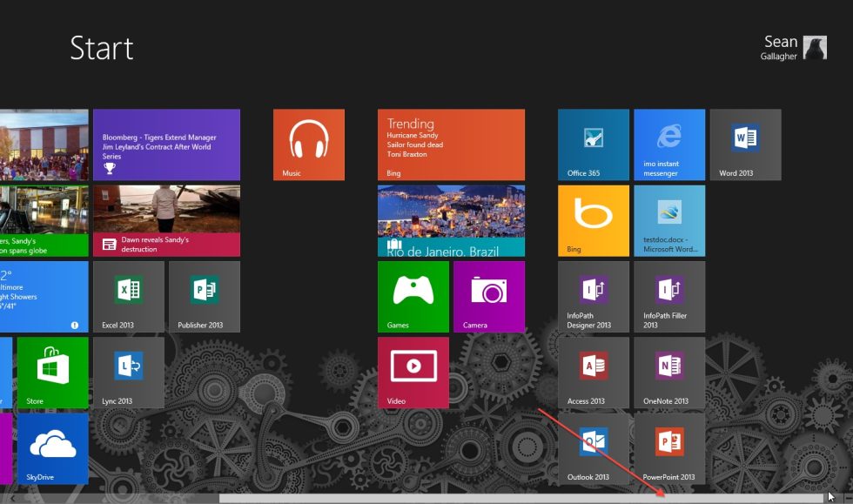Image resolution: width=853 pixels, height=504 pixels.
Task: Launch Word 2013
Action: tap(745, 144)
